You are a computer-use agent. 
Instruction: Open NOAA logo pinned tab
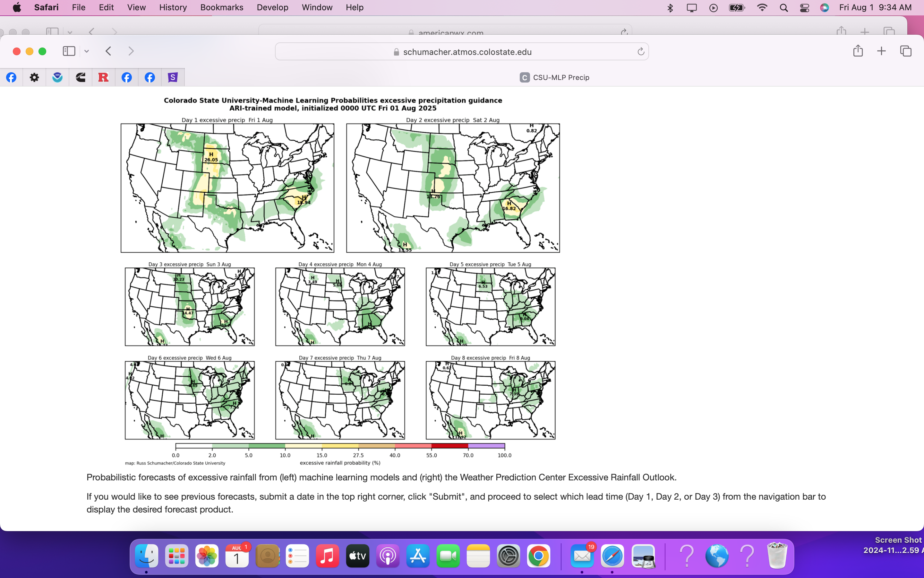pyautogui.click(x=57, y=78)
